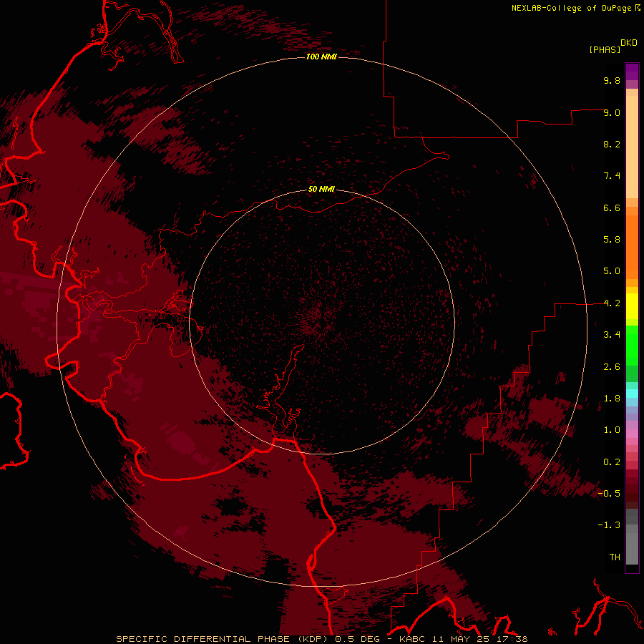Click the 3.4 scale value
The image size is (644, 644).
tap(612, 335)
